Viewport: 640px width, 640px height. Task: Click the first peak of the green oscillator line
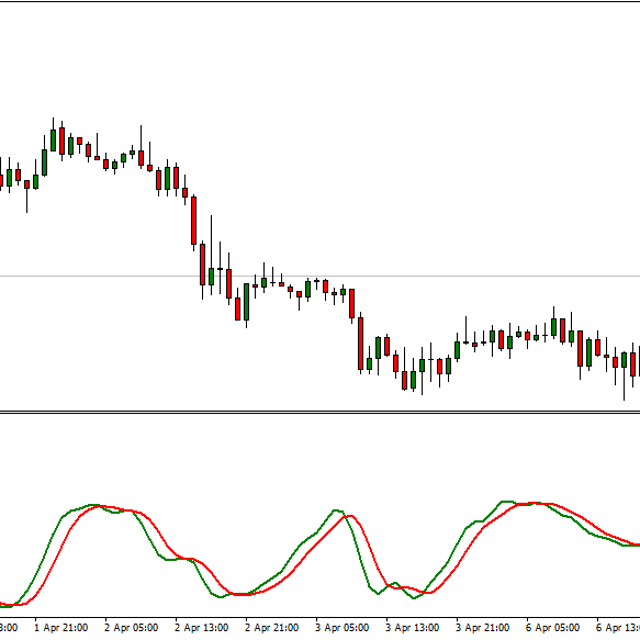(x=93, y=505)
